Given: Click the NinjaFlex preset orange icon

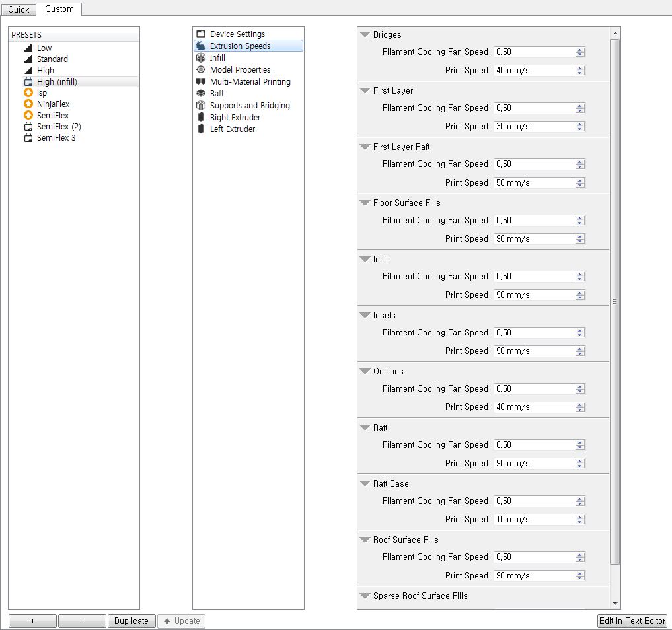Looking at the screenshot, I should click(28, 104).
